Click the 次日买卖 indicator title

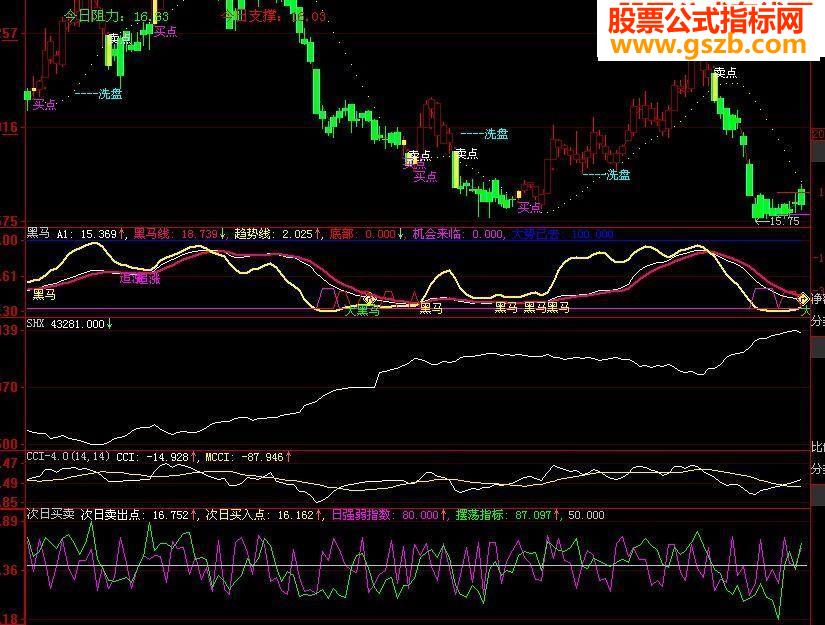pyautogui.click(x=51, y=514)
